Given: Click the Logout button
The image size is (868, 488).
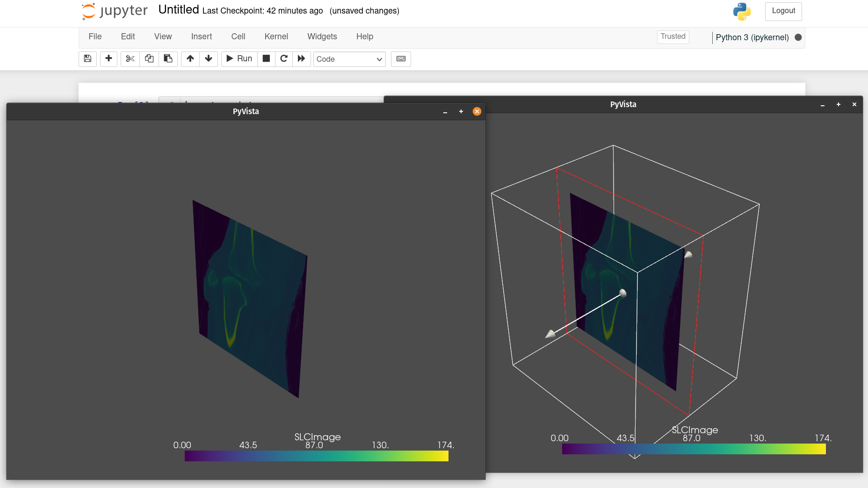Looking at the screenshot, I should (783, 11).
